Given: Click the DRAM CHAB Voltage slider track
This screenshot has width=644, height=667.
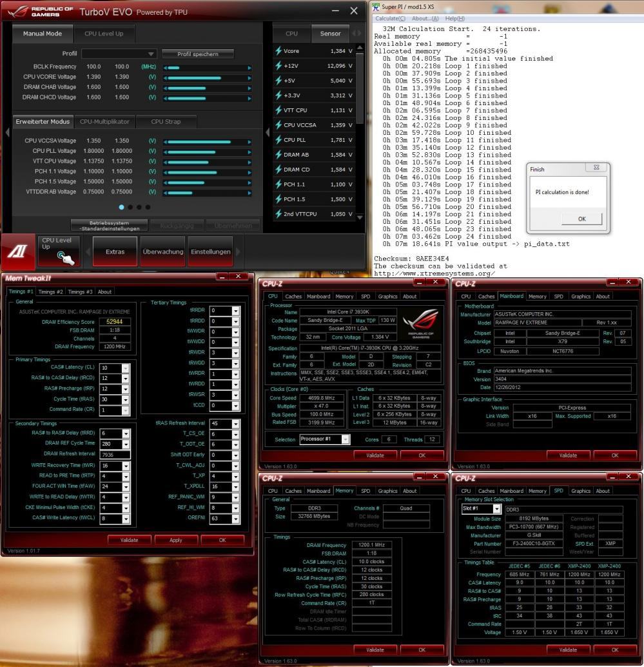Looking at the screenshot, I should click(x=207, y=88).
